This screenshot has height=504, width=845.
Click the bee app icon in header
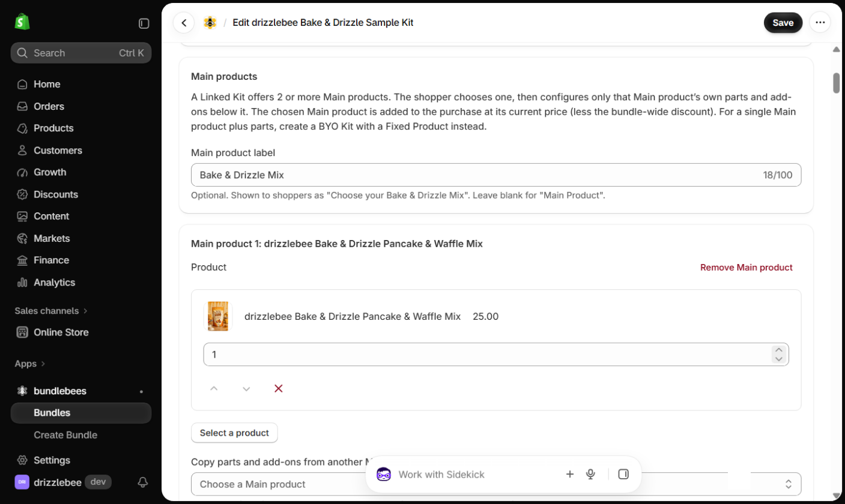(x=210, y=23)
